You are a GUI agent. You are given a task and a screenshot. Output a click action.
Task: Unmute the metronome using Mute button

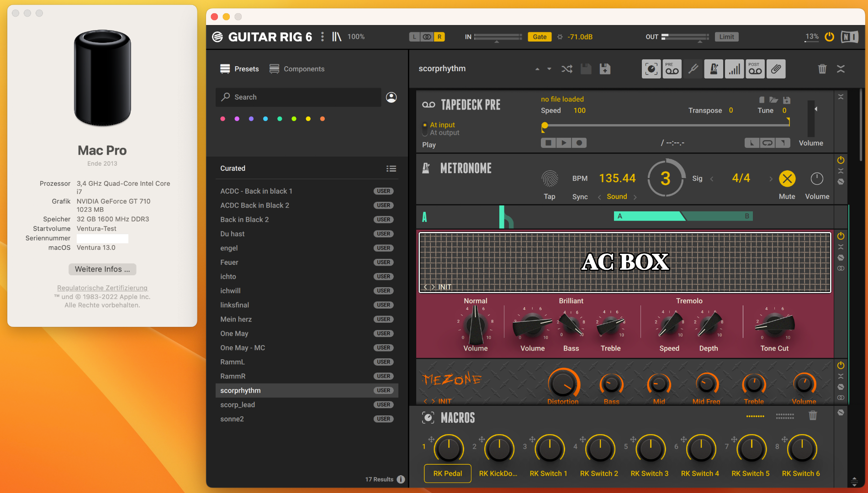click(787, 179)
